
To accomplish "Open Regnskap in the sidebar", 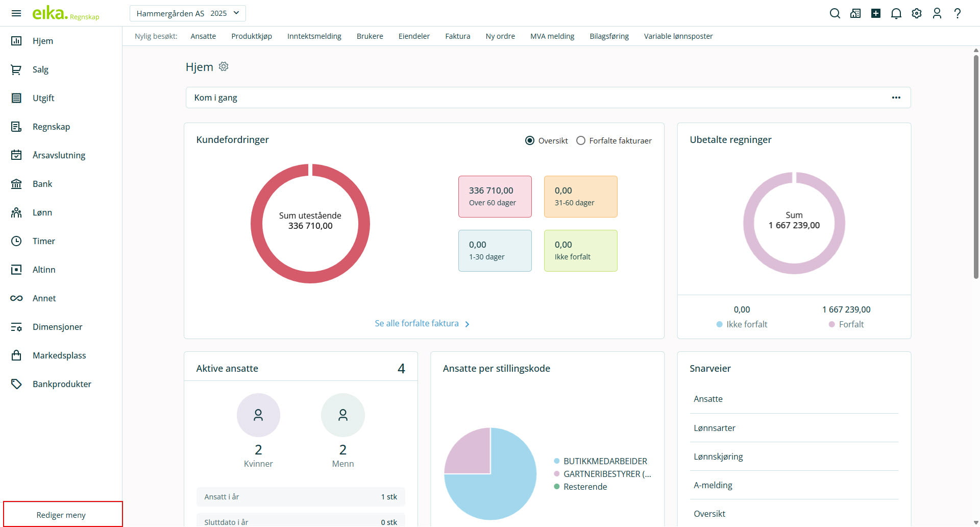I will click(x=51, y=127).
